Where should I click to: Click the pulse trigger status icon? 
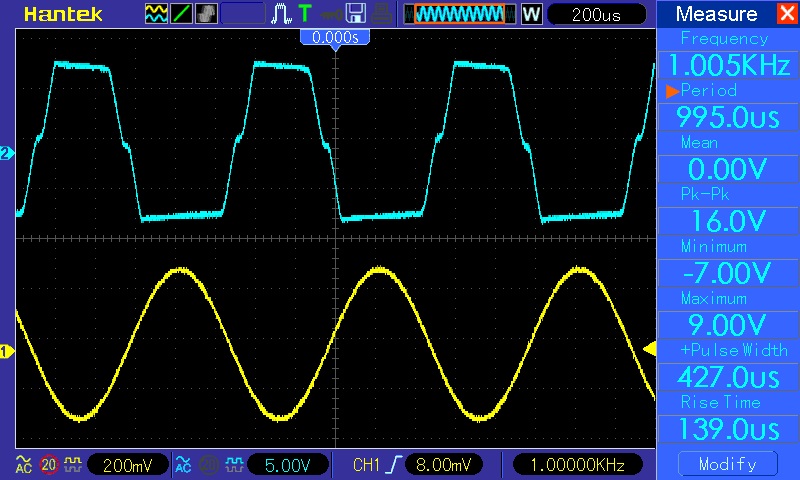[x=281, y=14]
